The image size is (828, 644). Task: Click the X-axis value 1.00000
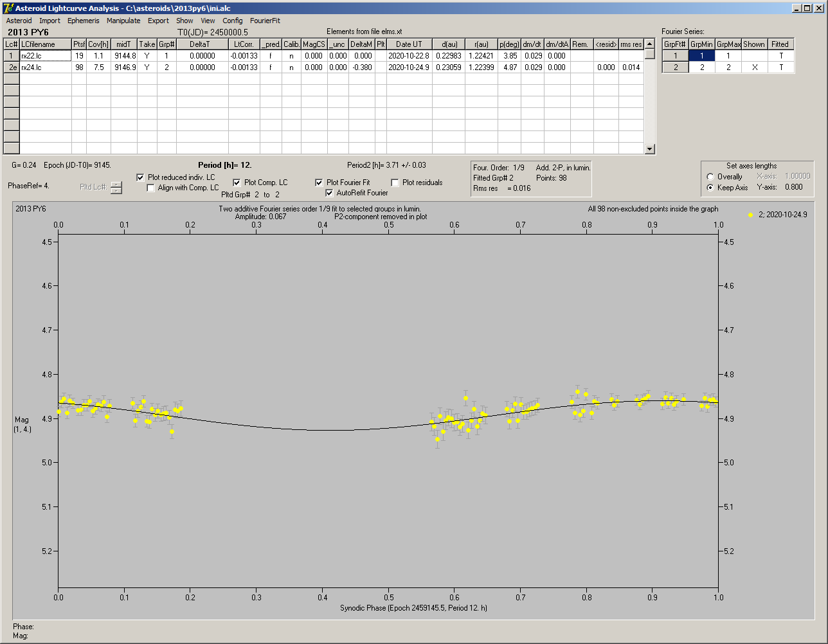coord(797,176)
